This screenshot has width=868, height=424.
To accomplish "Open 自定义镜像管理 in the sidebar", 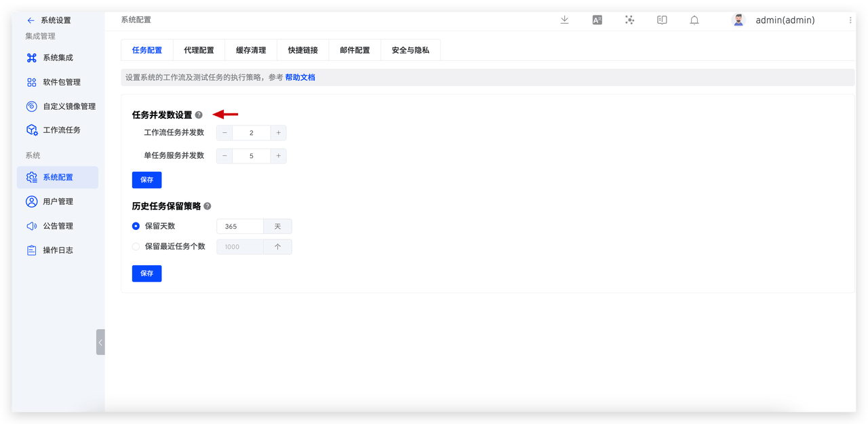I will [x=68, y=107].
